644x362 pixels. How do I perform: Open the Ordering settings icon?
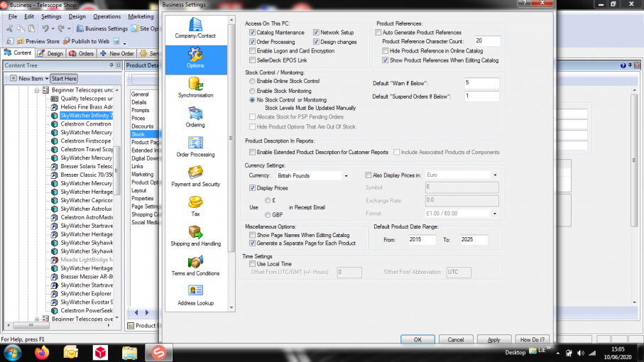coord(195,114)
